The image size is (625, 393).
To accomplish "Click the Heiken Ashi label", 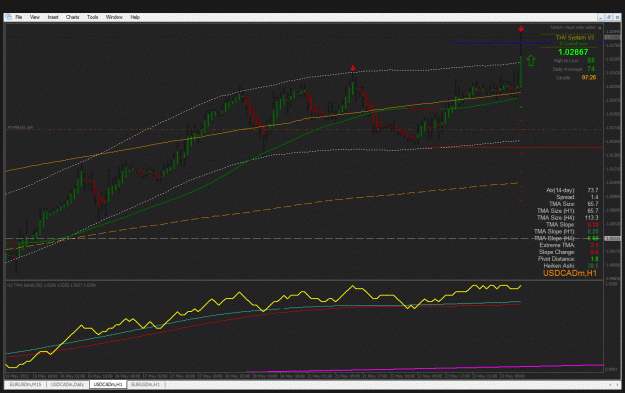I will pos(559,265).
